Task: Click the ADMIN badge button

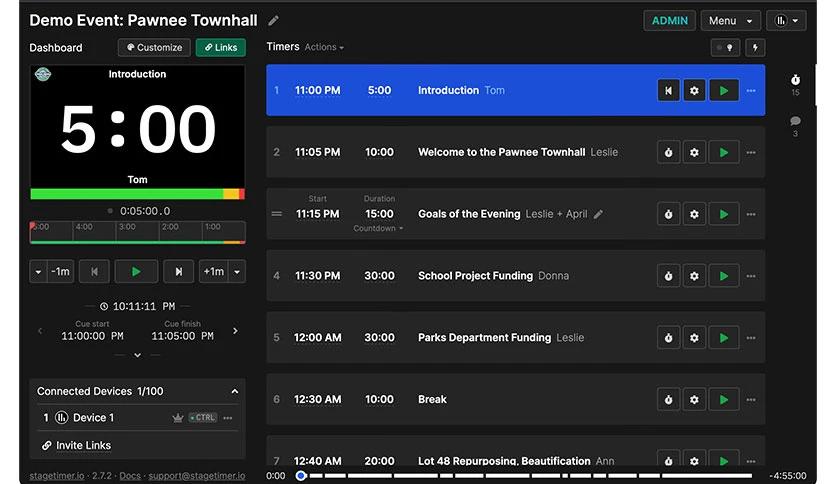Action: click(x=670, y=21)
